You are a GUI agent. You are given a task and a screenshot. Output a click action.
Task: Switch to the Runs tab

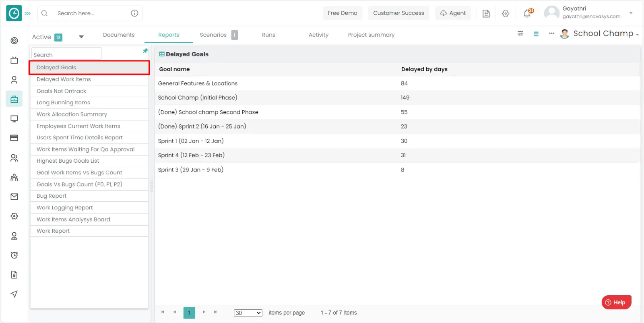pyautogui.click(x=268, y=35)
